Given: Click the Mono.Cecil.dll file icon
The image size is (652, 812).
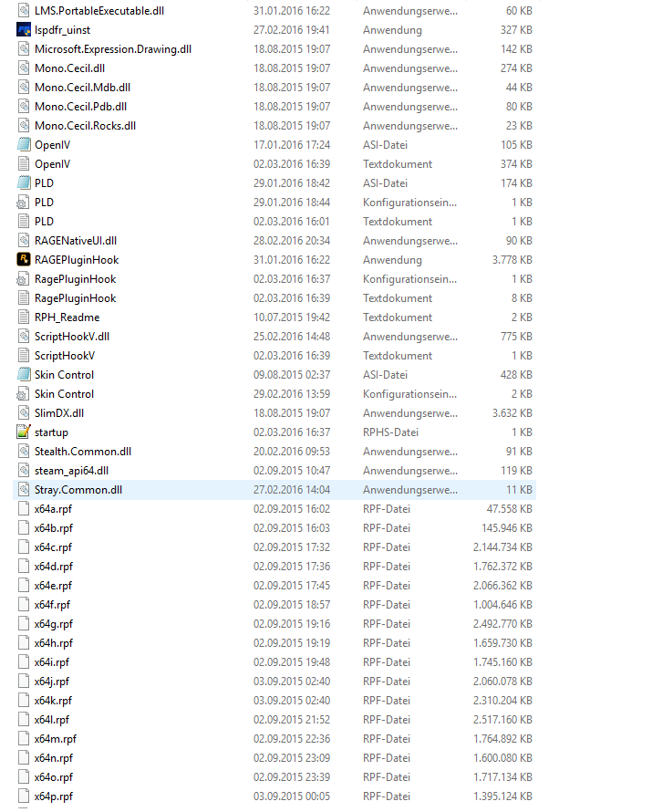Looking at the screenshot, I should click(24, 68).
